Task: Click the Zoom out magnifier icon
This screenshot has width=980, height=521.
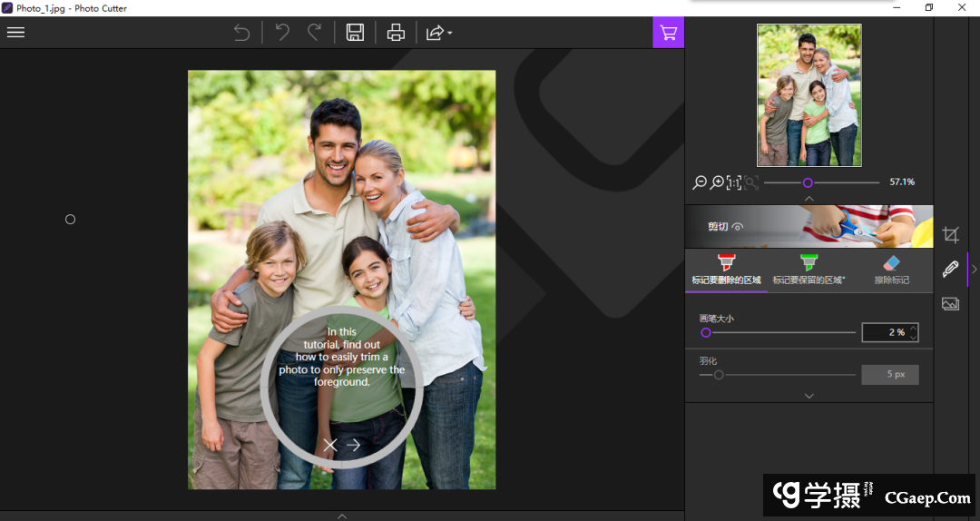Action: coord(699,182)
